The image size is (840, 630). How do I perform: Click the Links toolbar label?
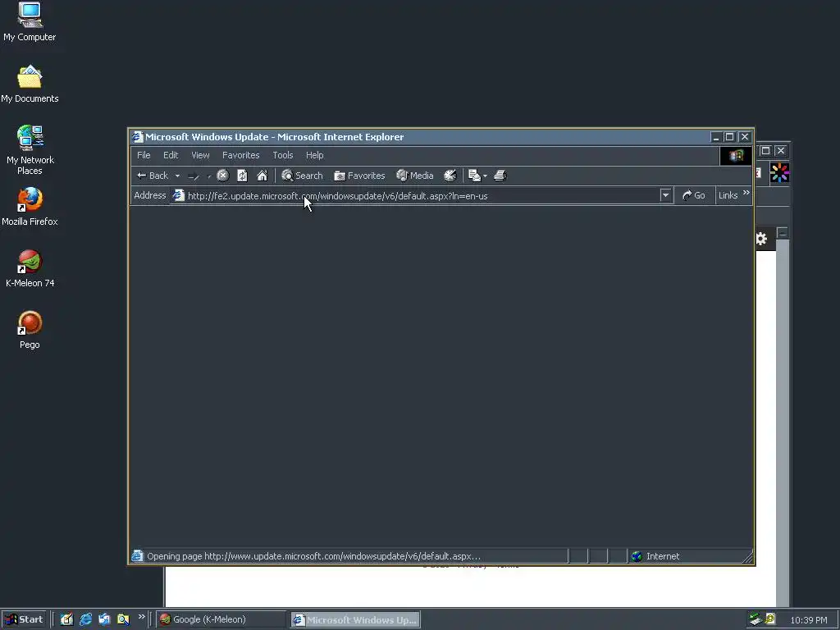[728, 195]
